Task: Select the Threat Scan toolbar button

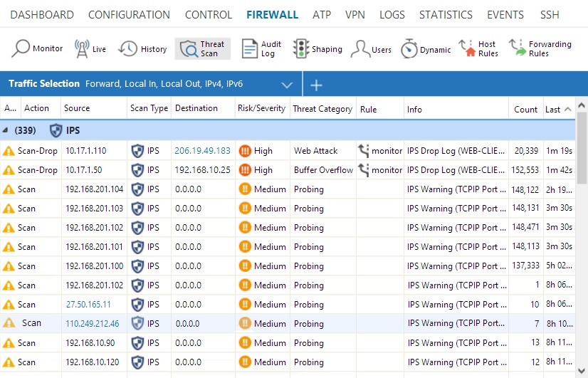Action: pos(203,48)
